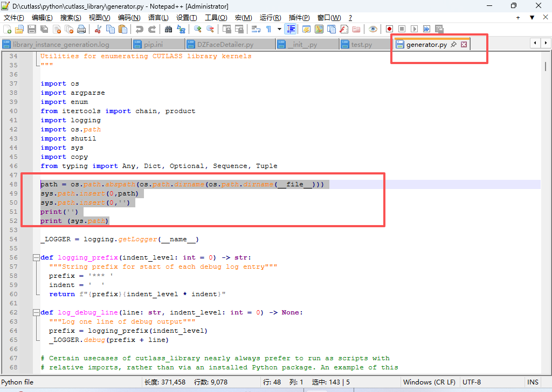Open the 宏(M) menu
The image size is (552, 392).
[243, 18]
